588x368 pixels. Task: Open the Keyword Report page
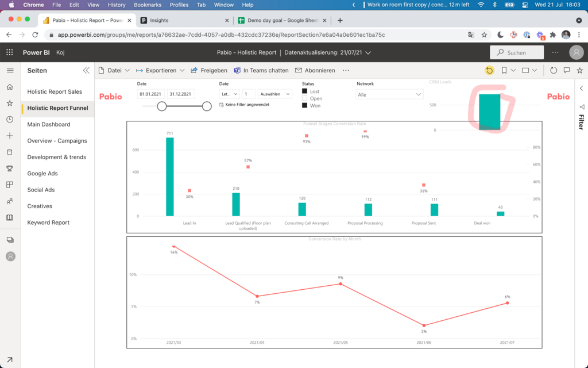tap(48, 223)
